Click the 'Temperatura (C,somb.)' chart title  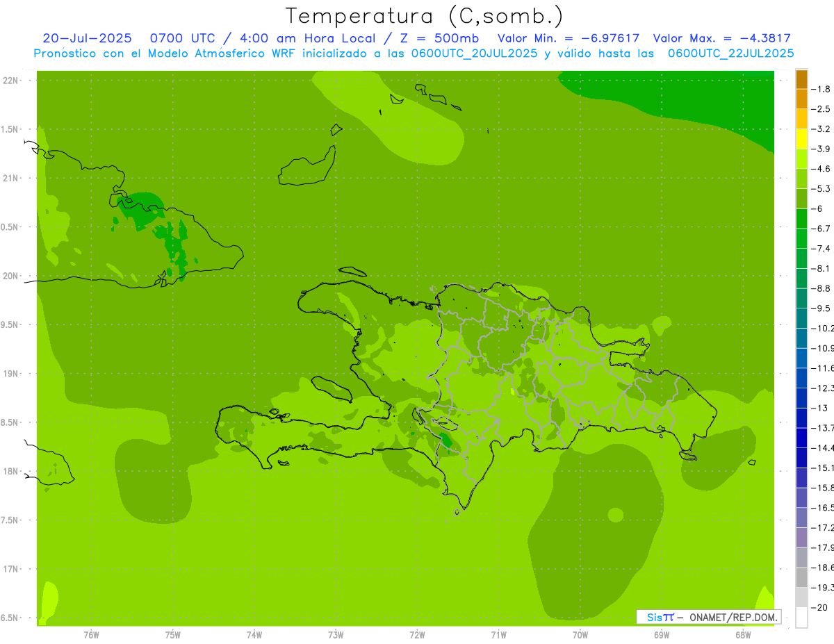pos(425,17)
